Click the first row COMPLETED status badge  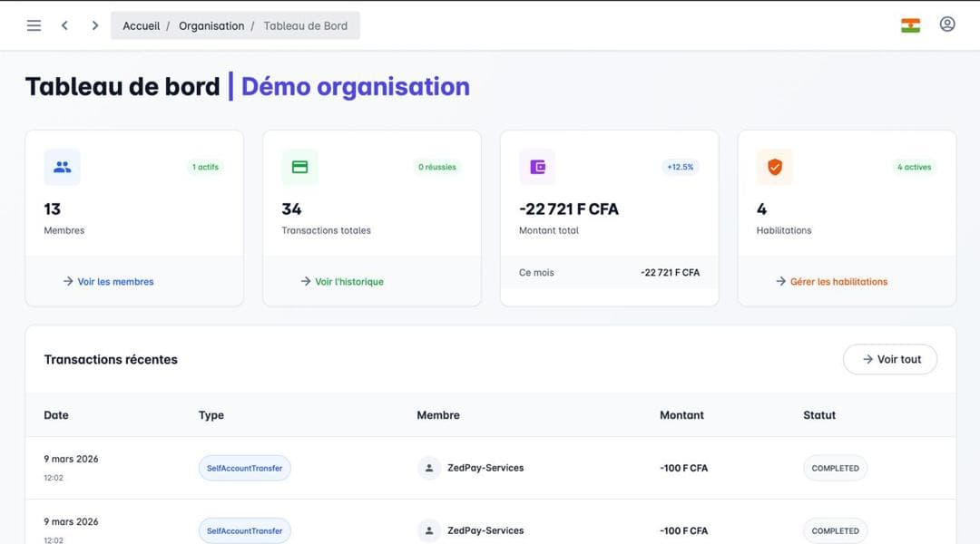835,468
